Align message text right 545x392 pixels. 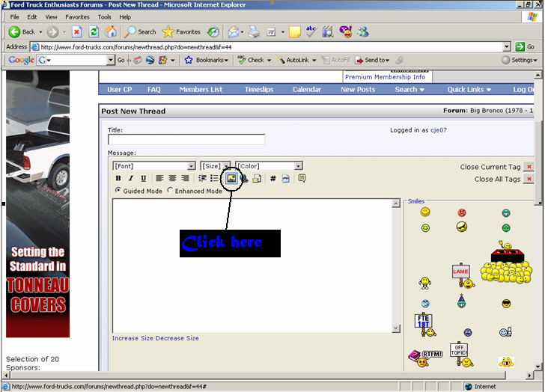(185, 179)
